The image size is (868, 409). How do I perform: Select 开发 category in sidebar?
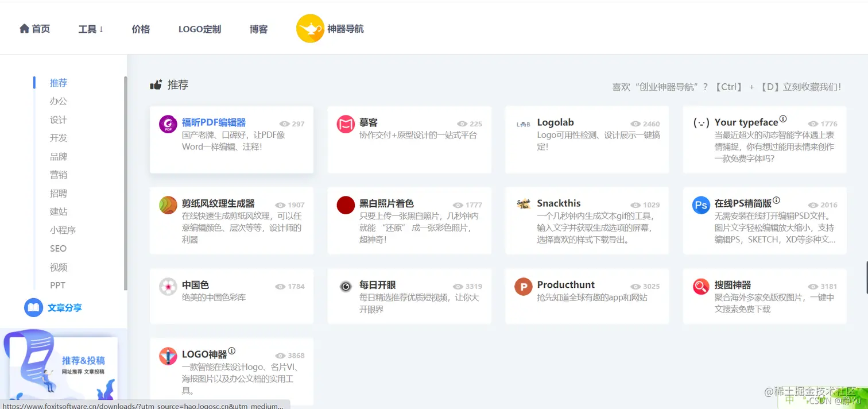(59, 138)
